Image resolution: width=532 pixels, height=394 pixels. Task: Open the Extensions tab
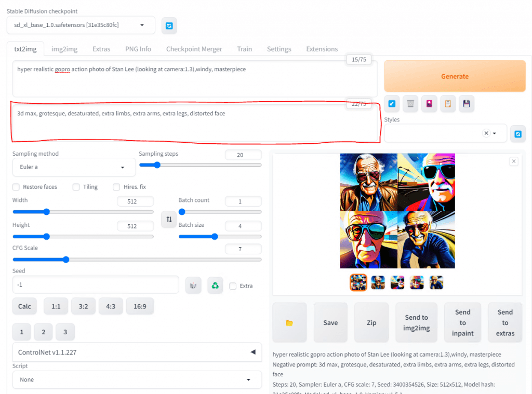pyautogui.click(x=322, y=49)
